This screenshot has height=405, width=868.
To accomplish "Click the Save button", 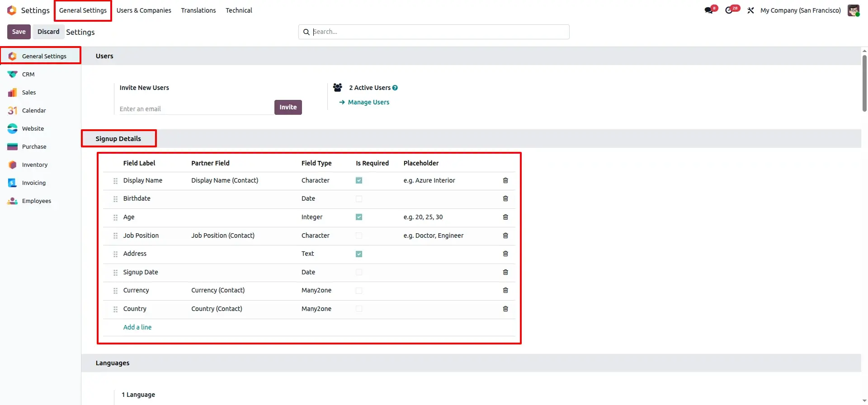I will tap(19, 32).
